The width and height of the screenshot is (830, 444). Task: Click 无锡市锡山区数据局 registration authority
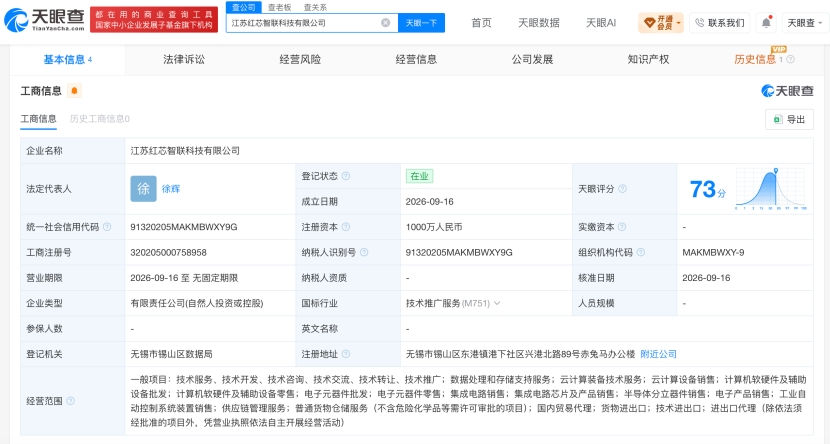tap(172, 354)
